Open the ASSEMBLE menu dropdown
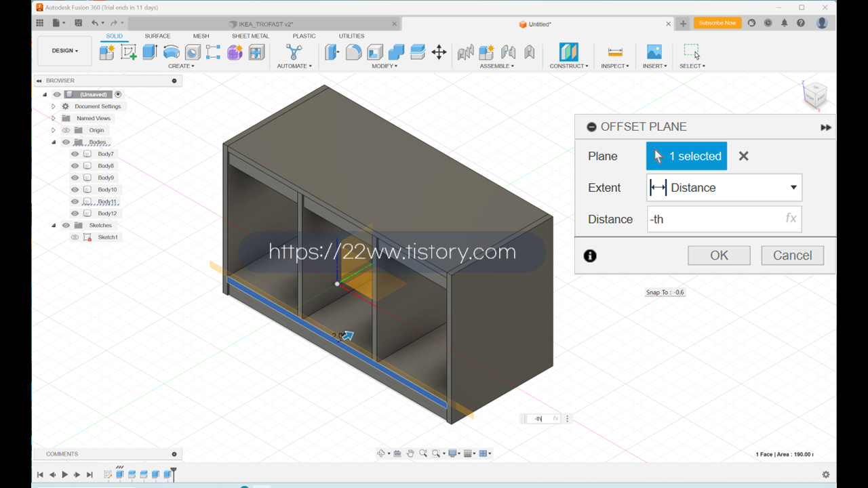This screenshot has width=868, height=488. pyautogui.click(x=497, y=66)
